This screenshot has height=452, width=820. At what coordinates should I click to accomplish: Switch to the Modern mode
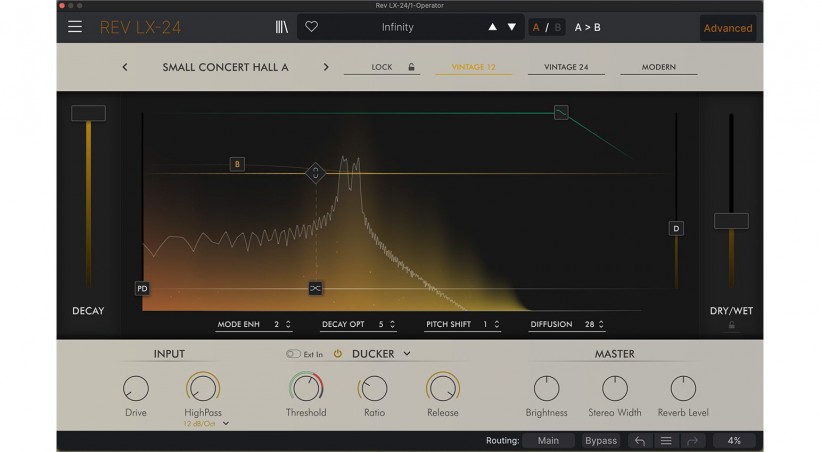659,67
